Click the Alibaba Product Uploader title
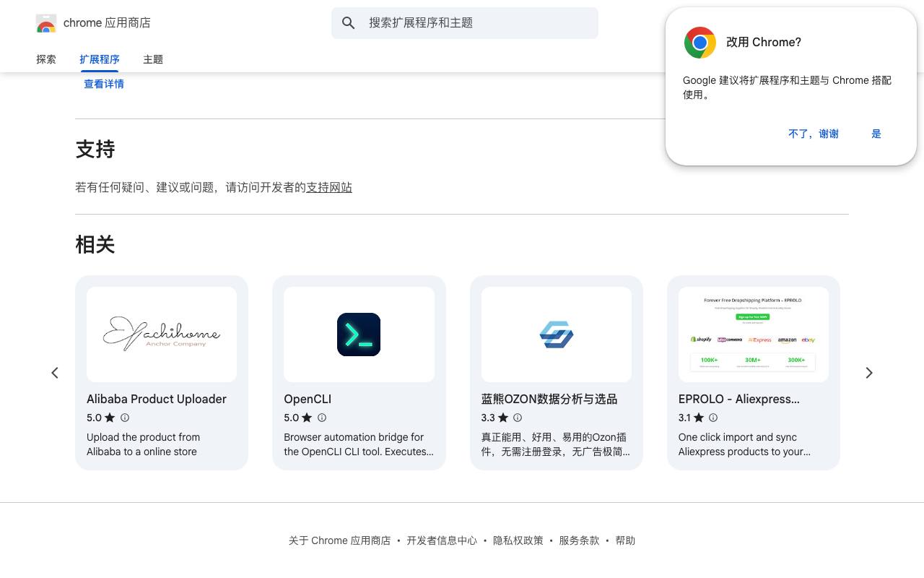Image resolution: width=924 pixels, height=578 pixels. (x=157, y=399)
